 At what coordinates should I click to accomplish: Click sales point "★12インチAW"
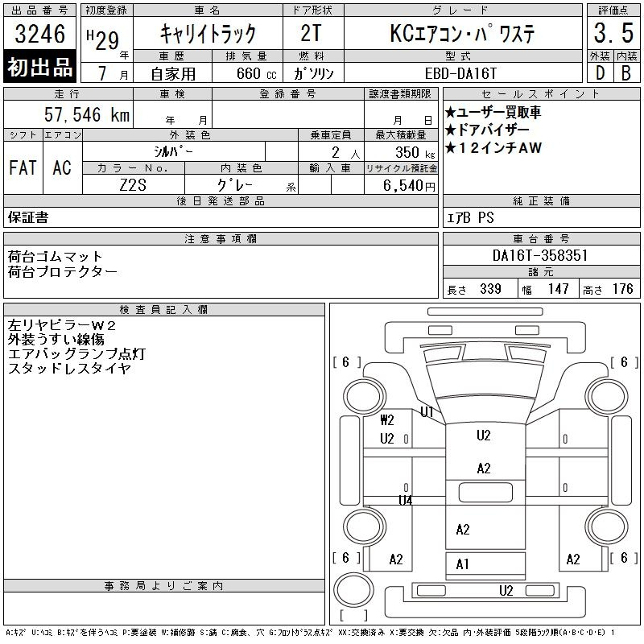493,147
